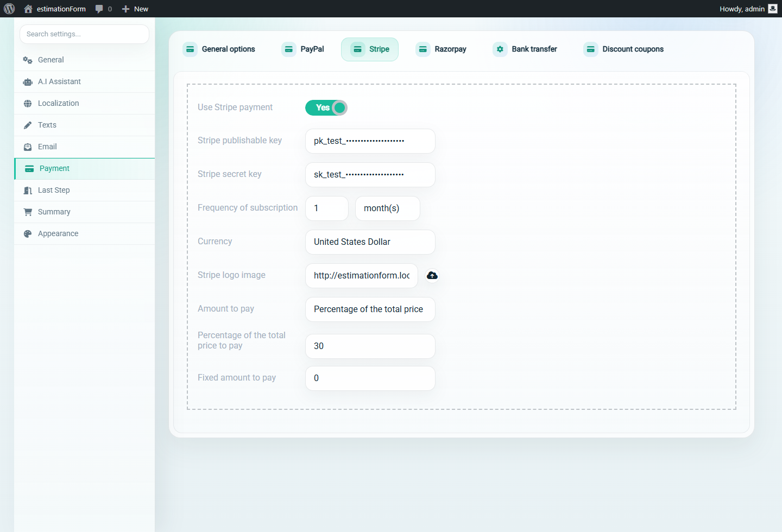
Task: Open Last Step settings in sidebar
Action: (x=84, y=191)
